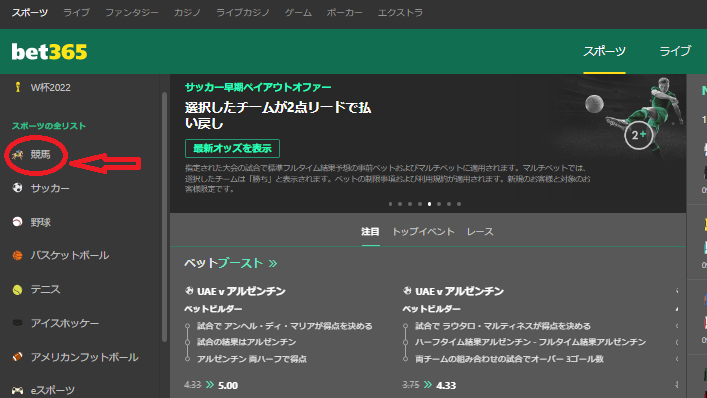Screen dimensions: 707x398
Task: Click text 試合の結果はアルゼンチン
Action: [246, 342]
